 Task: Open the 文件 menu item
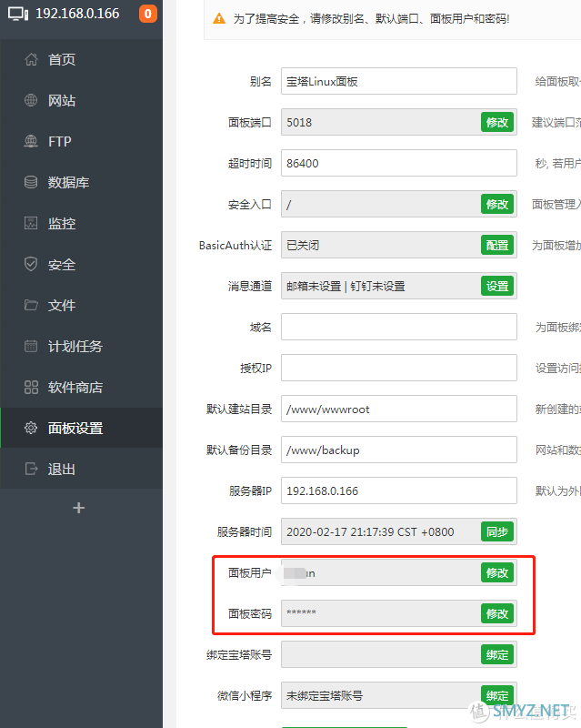coord(81,305)
